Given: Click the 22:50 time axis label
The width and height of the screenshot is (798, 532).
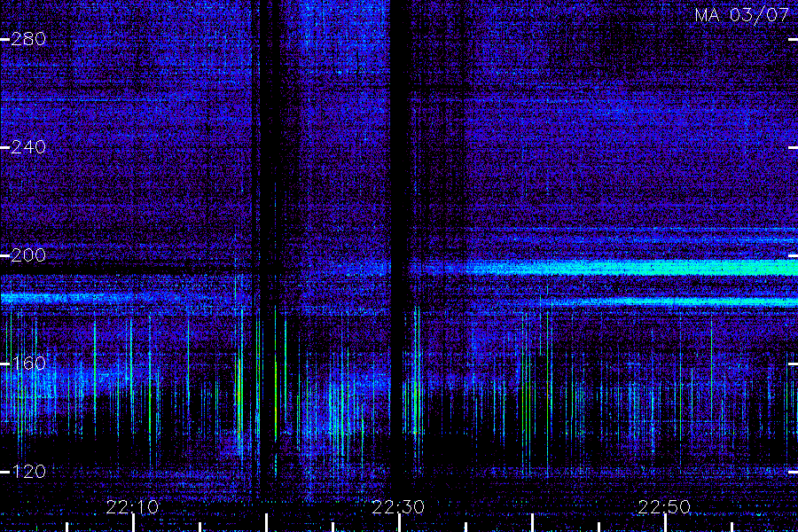Looking at the screenshot, I should point(664,507).
